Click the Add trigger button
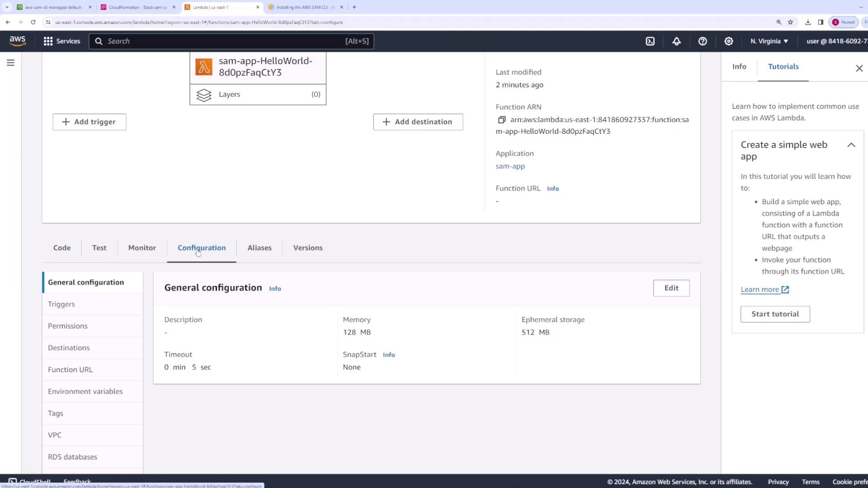The image size is (868, 488). pos(89,122)
